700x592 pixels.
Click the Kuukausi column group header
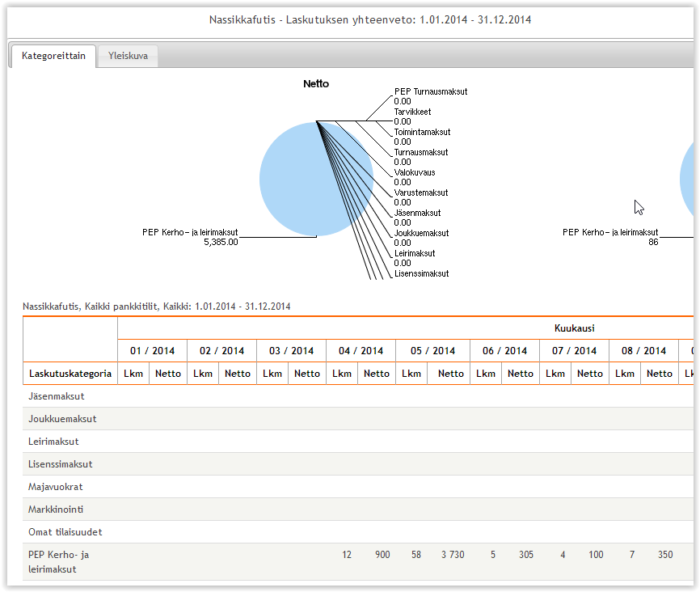click(574, 328)
